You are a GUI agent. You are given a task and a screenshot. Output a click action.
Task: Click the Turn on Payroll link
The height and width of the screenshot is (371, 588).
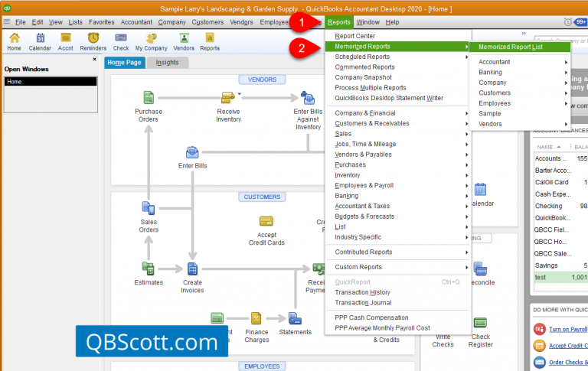[x=568, y=329]
